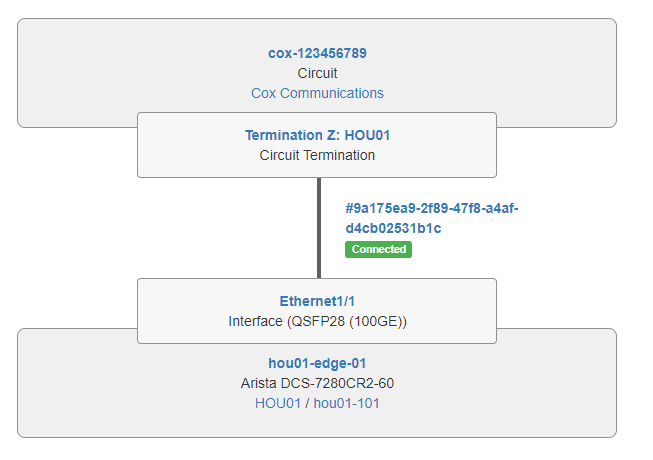This screenshot has width=653, height=460.
Task: Go to the HOU01 site link in device box
Action: click(x=277, y=403)
